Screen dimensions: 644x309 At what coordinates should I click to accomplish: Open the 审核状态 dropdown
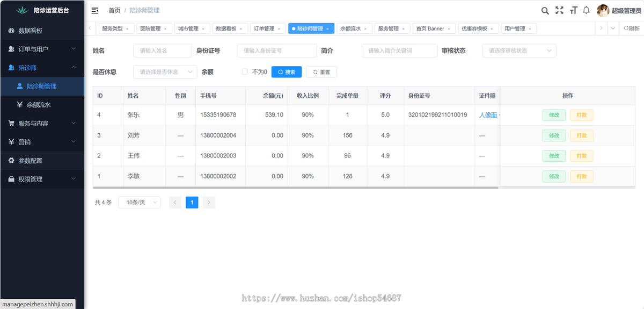(519, 51)
